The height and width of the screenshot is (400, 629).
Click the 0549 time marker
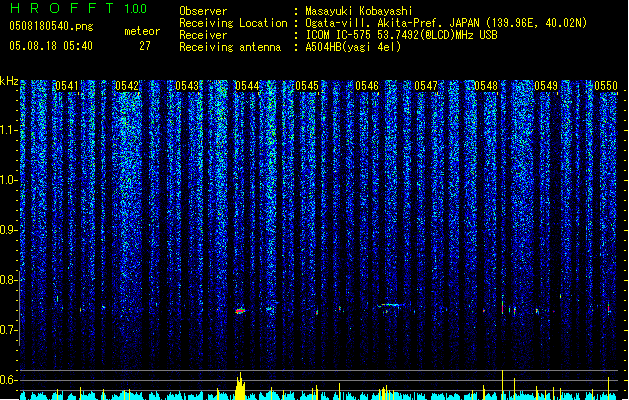546,86
